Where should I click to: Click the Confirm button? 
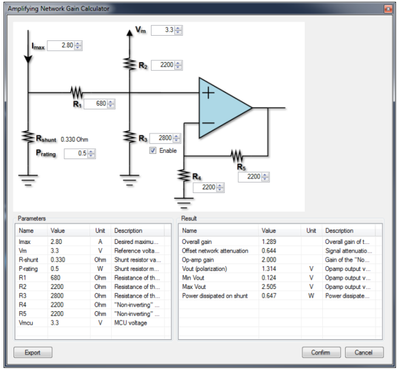pos(321,352)
